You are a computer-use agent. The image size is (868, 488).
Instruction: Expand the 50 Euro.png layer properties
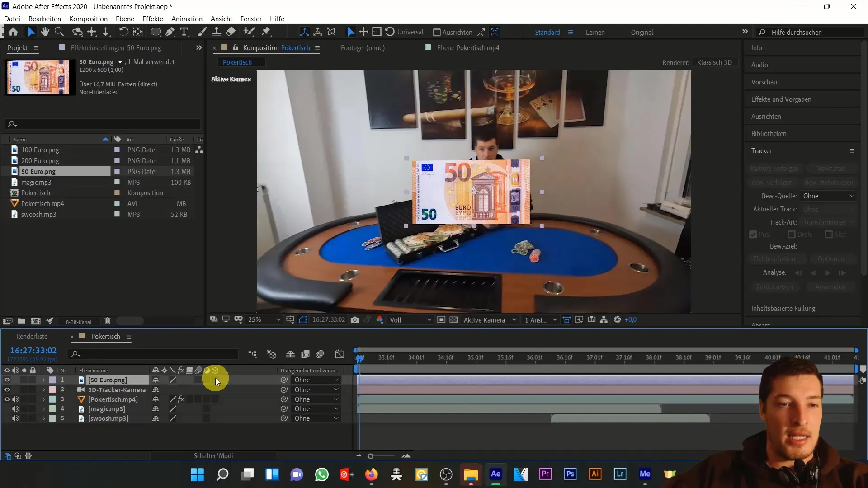click(x=44, y=380)
